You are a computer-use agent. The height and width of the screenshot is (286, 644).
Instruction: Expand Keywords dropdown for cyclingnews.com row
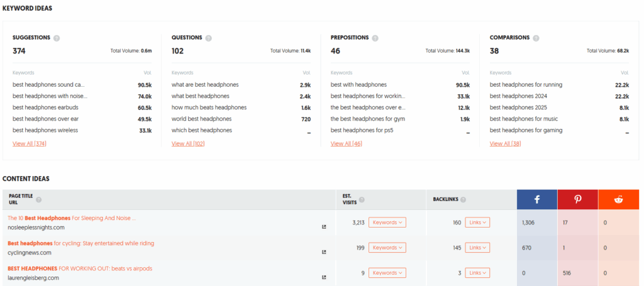(x=387, y=248)
